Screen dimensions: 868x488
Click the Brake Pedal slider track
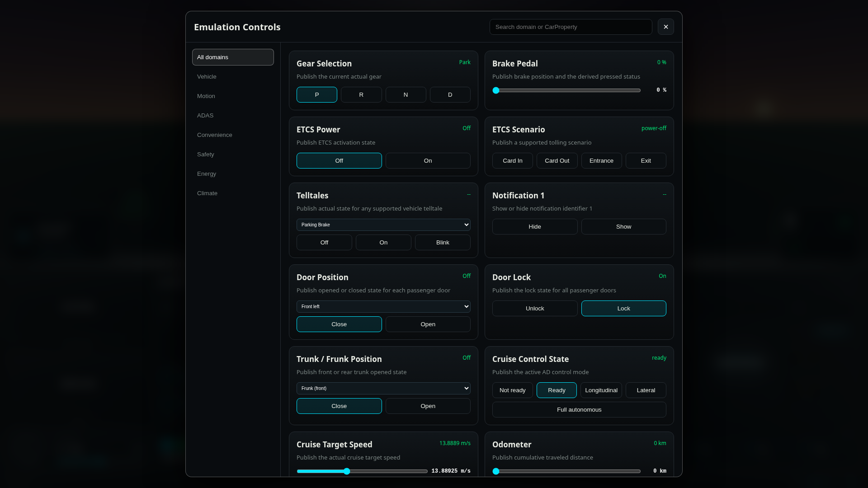566,90
